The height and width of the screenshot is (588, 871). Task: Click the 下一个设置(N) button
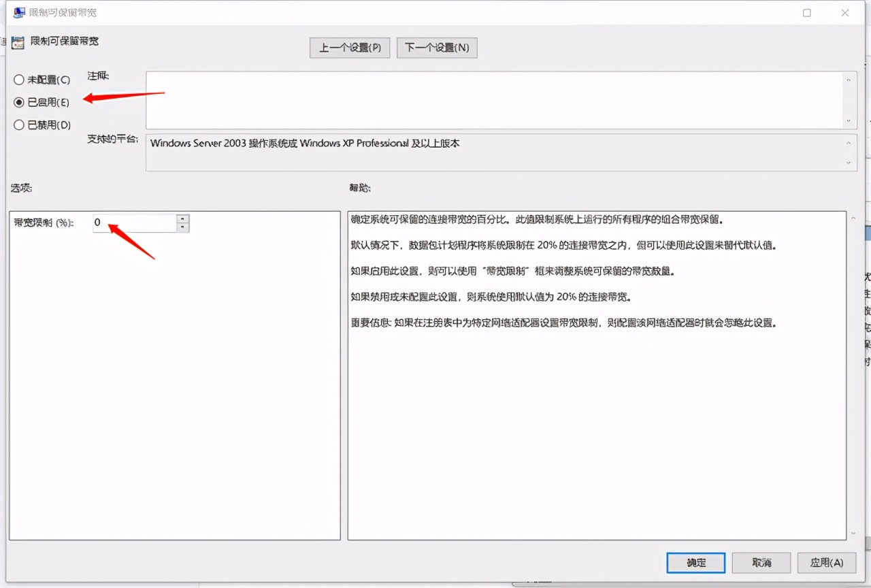[436, 48]
